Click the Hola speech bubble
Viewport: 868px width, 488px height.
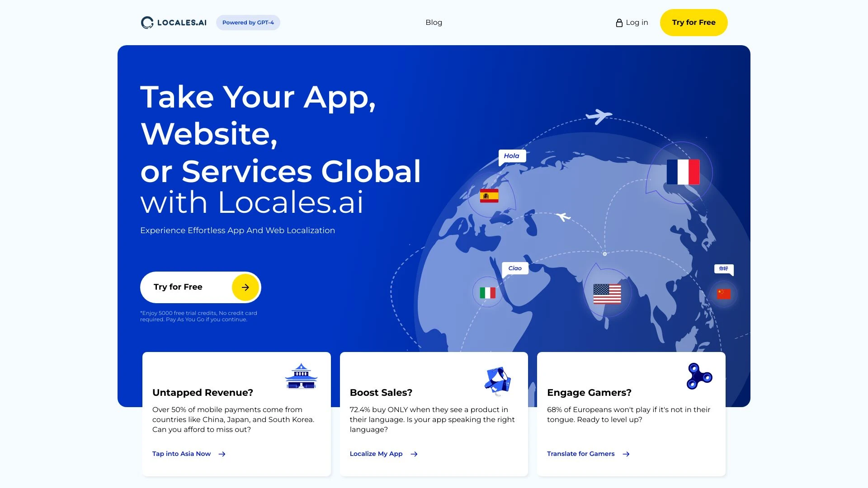point(512,156)
